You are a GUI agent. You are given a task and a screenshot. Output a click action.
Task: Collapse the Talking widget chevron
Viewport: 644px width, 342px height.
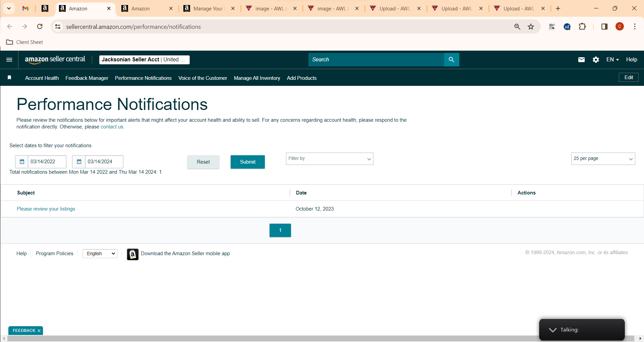[552, 330]
